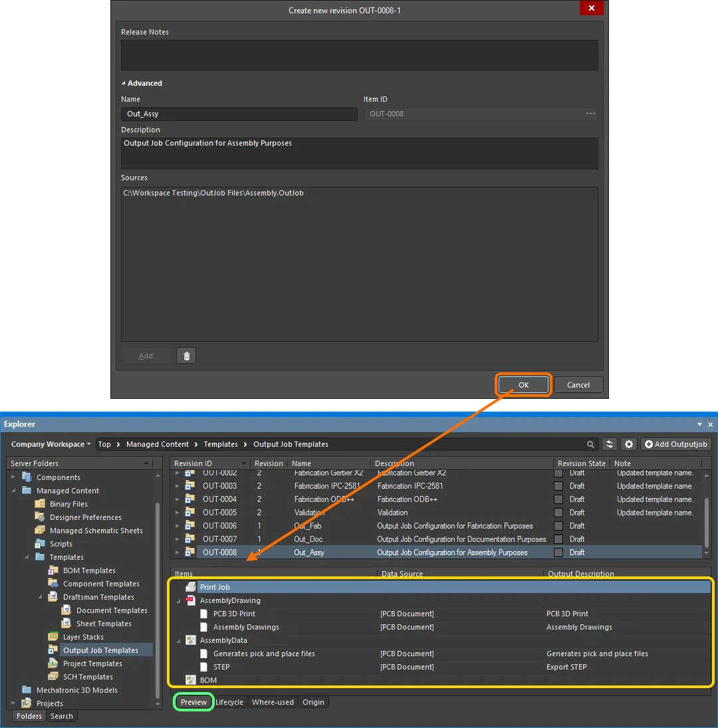Collapse the Draftsman Templates tree node
The height and width of the screenshot is (728, 718).
point(40,596)
